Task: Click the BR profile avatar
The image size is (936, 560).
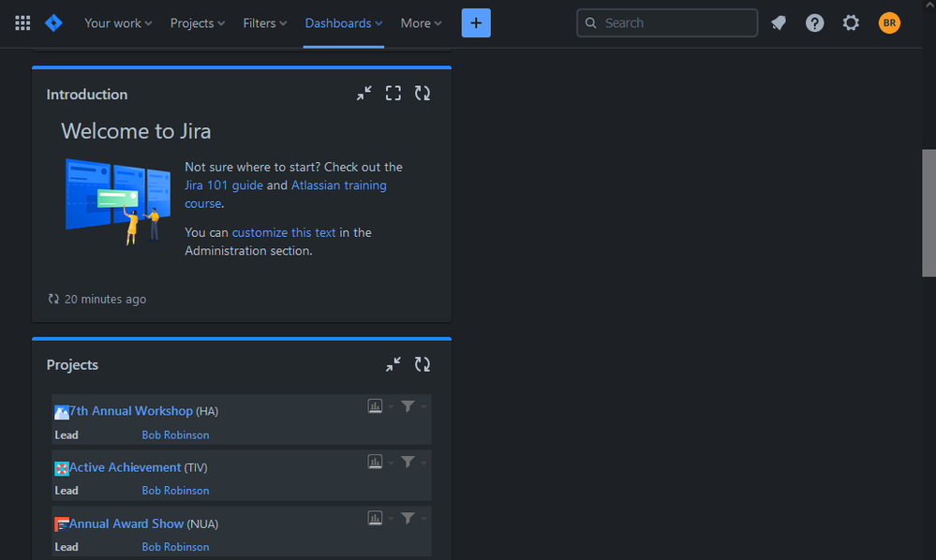Action: pos(888,22)
